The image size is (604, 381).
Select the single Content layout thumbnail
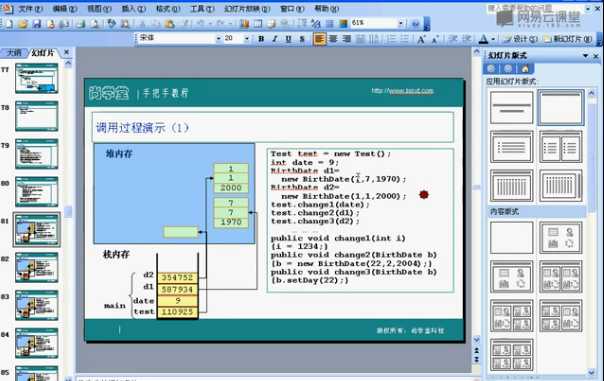[x=560, y=237]
